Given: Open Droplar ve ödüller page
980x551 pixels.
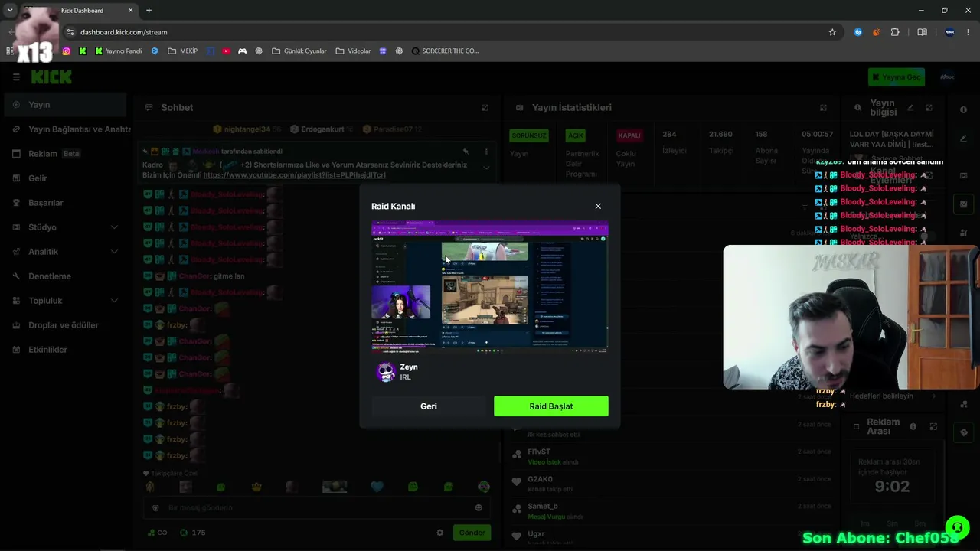Looking at the screenshot, I should (64, 325).
